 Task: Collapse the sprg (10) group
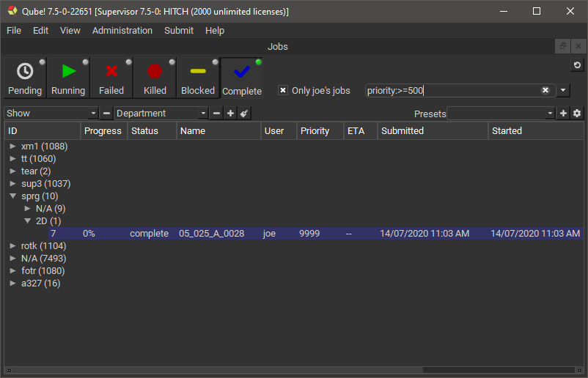[x=12, y=196]
